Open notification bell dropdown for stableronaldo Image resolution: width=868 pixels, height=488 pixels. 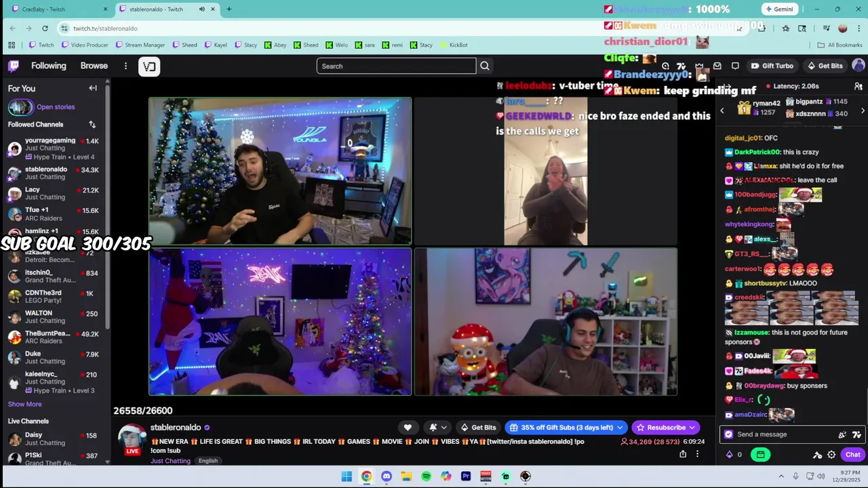pyautogui.click(x=438, y=428)
